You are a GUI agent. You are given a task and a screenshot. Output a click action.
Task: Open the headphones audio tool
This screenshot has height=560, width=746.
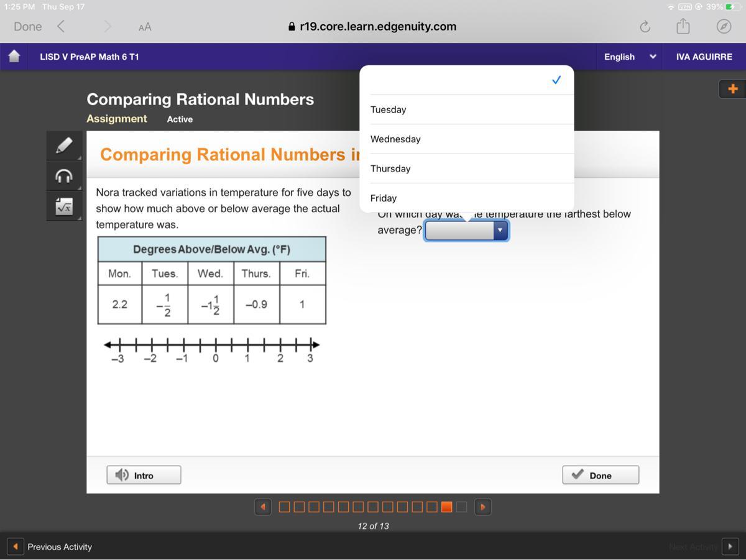[x=64, y=177]
